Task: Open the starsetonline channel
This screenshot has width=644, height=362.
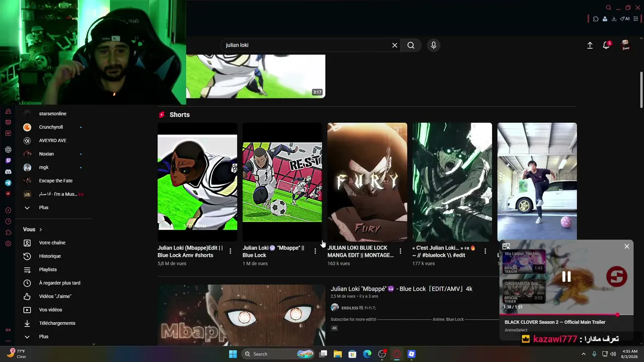Action: point(54,114)
